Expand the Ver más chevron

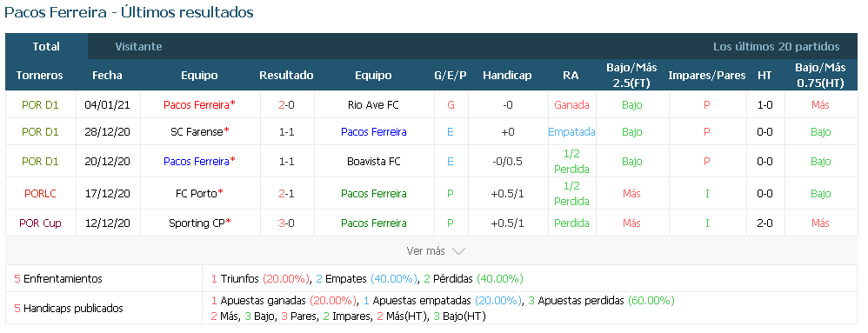(458, 251)
